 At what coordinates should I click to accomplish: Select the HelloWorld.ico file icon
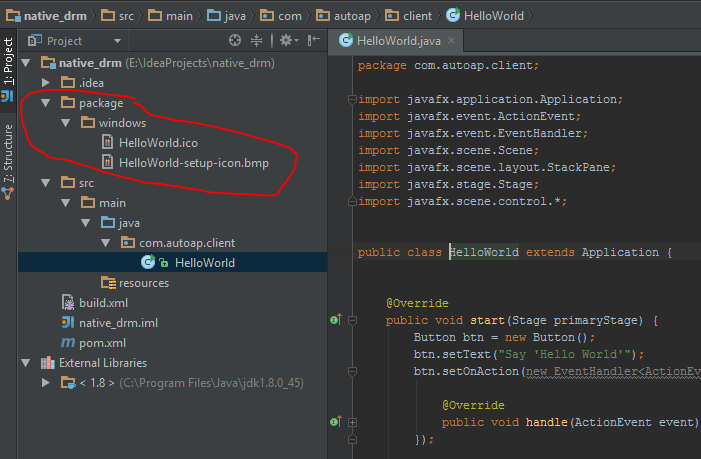pyautogui.click(x=107, y=143)
